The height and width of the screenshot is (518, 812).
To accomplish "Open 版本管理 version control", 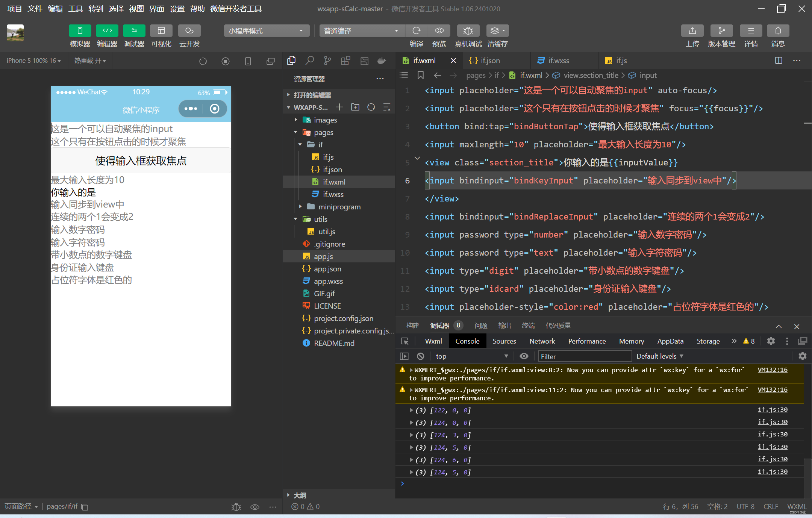I will (x=722, y=30).
